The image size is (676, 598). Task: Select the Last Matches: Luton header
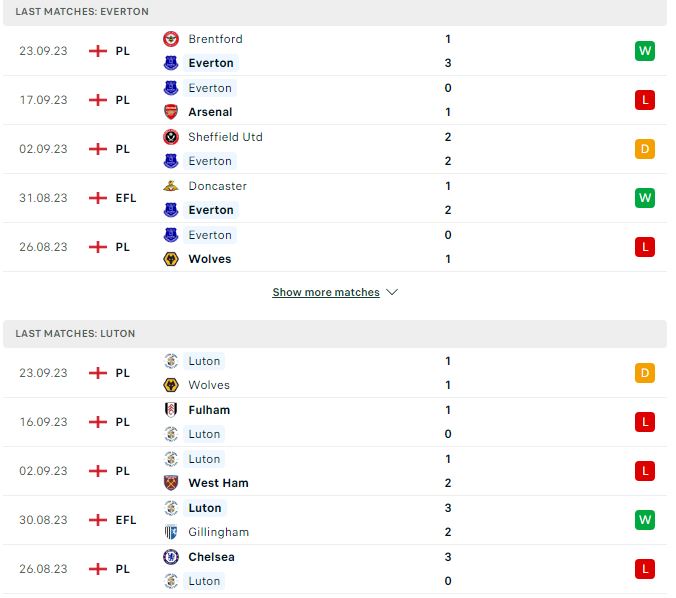tap(335, 334)
